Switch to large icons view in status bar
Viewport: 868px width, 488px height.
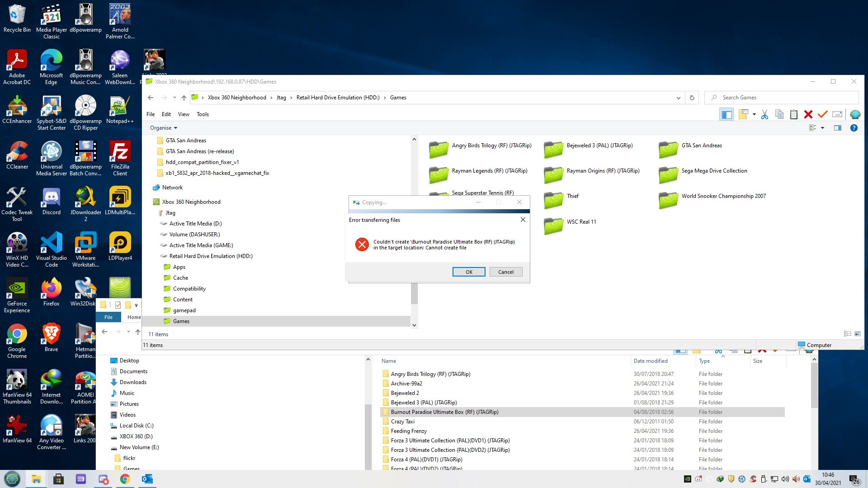click(858, 334)
